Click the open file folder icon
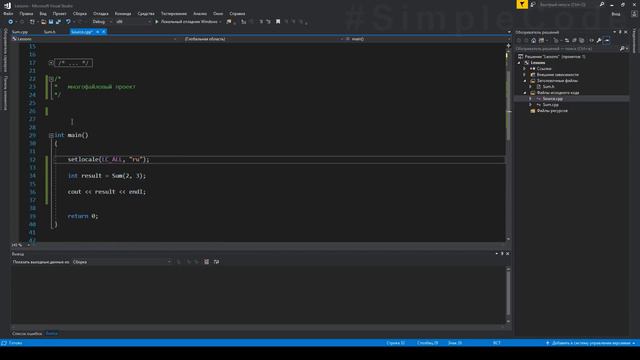Viewport: 640px width, 360px height. click(x=43, y=22)
